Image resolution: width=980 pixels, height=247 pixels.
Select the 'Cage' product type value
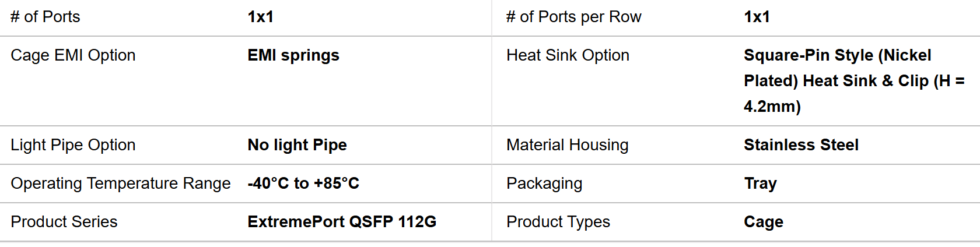764,222
